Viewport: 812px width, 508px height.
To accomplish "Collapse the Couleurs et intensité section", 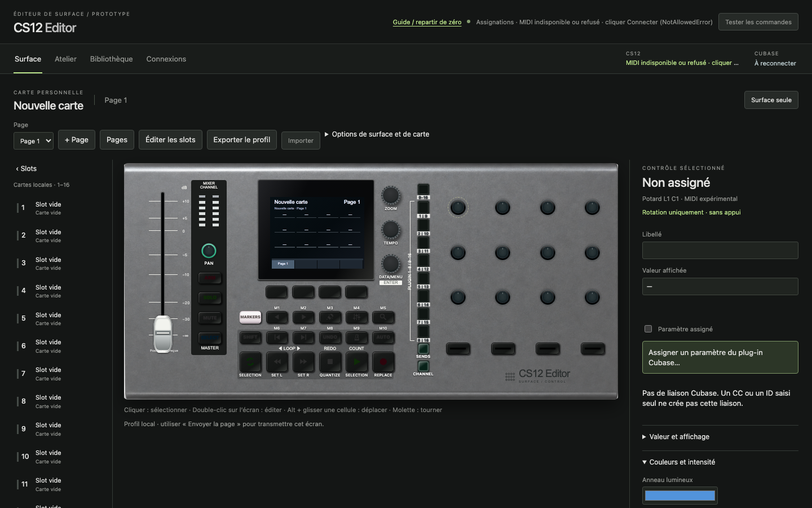I will coord(678,462).
